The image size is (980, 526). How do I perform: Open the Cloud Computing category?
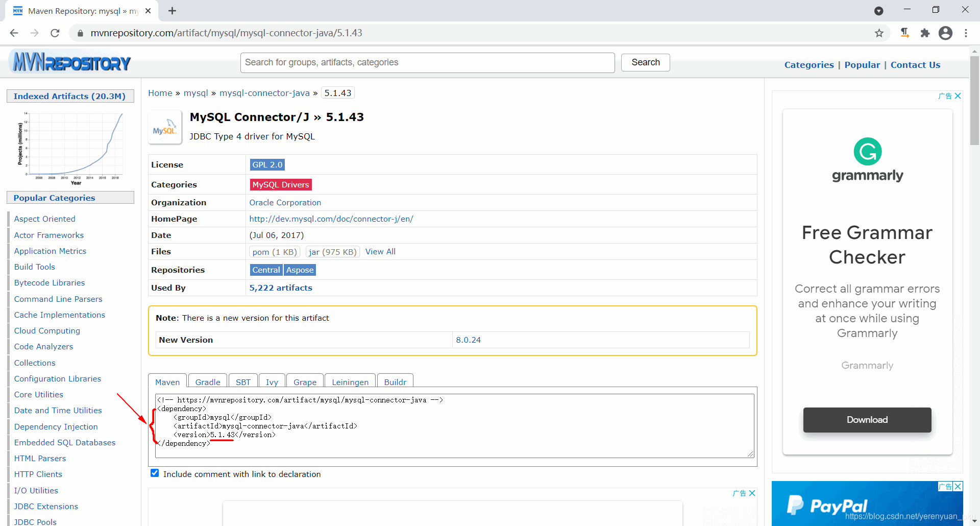click(47, 330)
